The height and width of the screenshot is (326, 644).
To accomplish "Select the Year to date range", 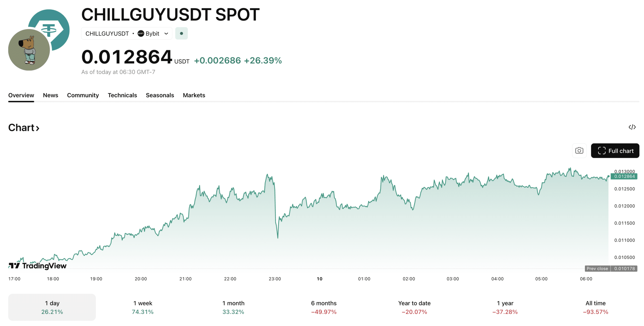I will coord(414,307).
